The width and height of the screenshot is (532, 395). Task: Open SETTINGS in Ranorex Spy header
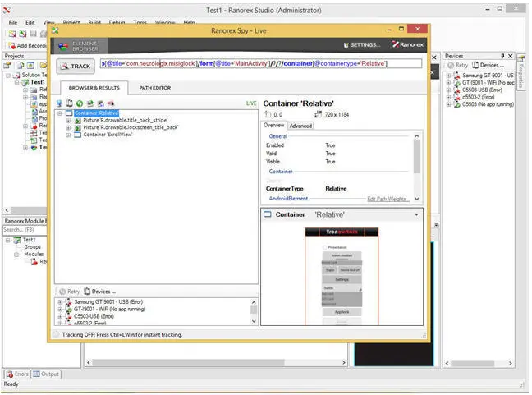[362, 45]
